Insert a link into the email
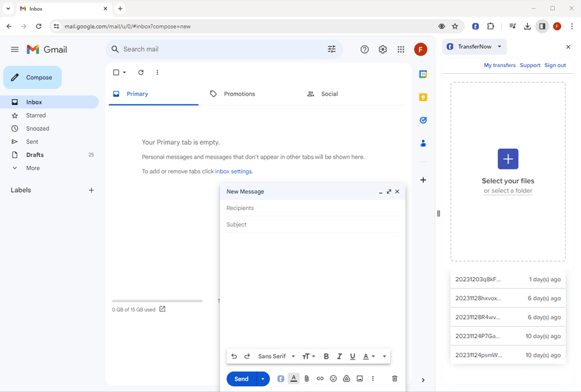This screenshot has height=392, width=581. click(320, 378)
